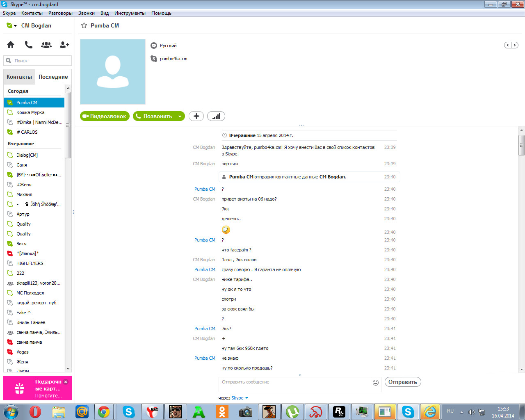Favorite Pumba CM with star icon
The height and width of the screenshot is (420, 525).
84,25
